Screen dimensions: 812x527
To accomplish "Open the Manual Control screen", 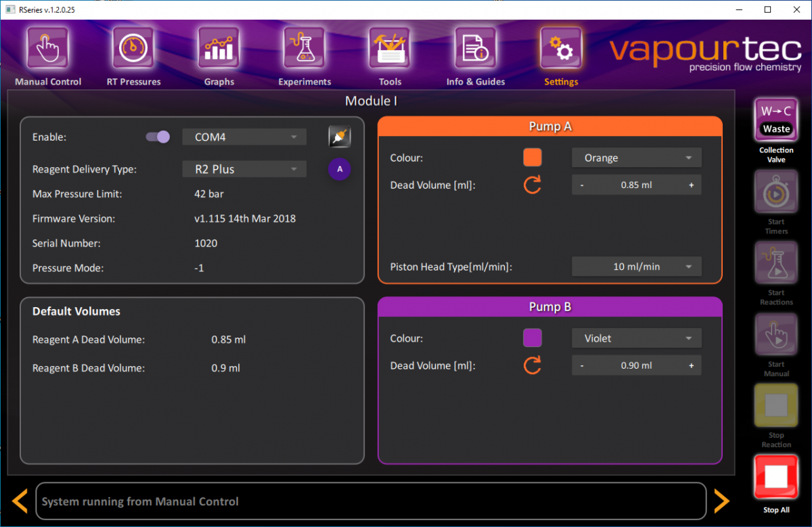I will (x=47, y=54).
